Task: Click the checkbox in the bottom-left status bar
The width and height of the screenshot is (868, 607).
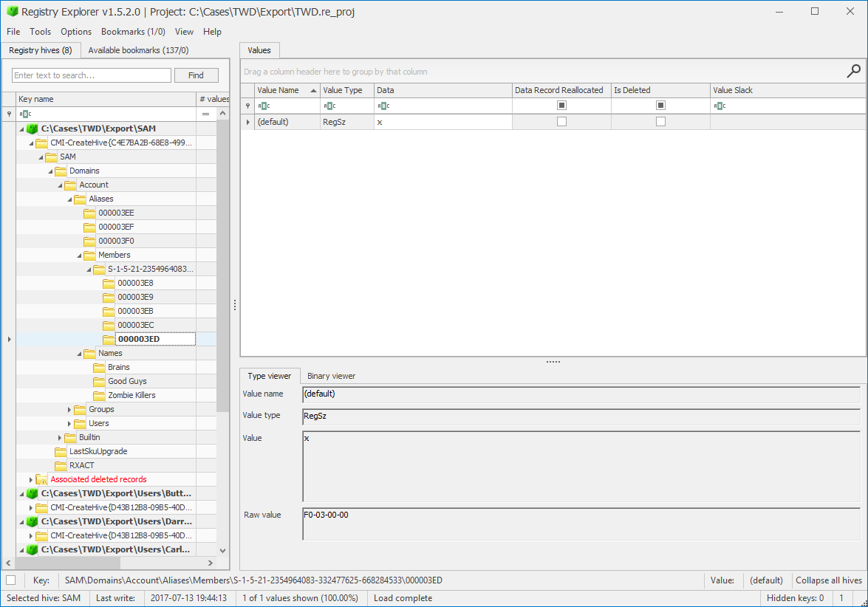Action: coord(10,581)
